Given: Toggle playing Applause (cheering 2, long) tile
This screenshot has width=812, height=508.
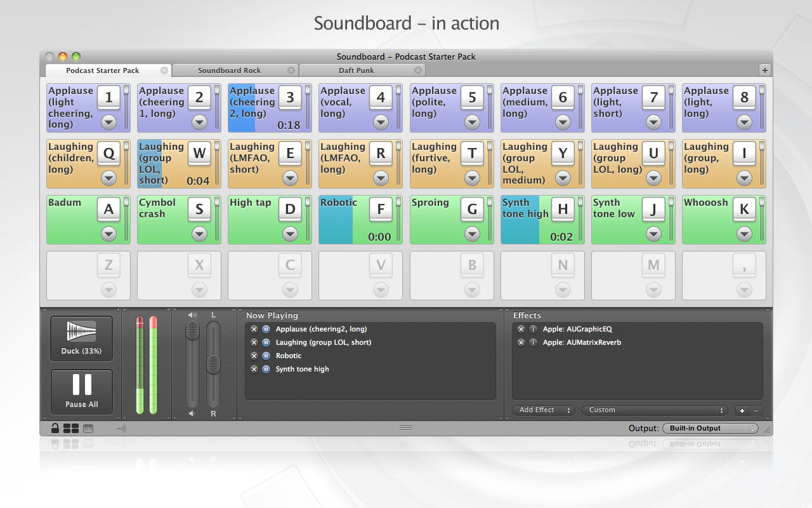Looking at the screenshot, I should point(270,108).
